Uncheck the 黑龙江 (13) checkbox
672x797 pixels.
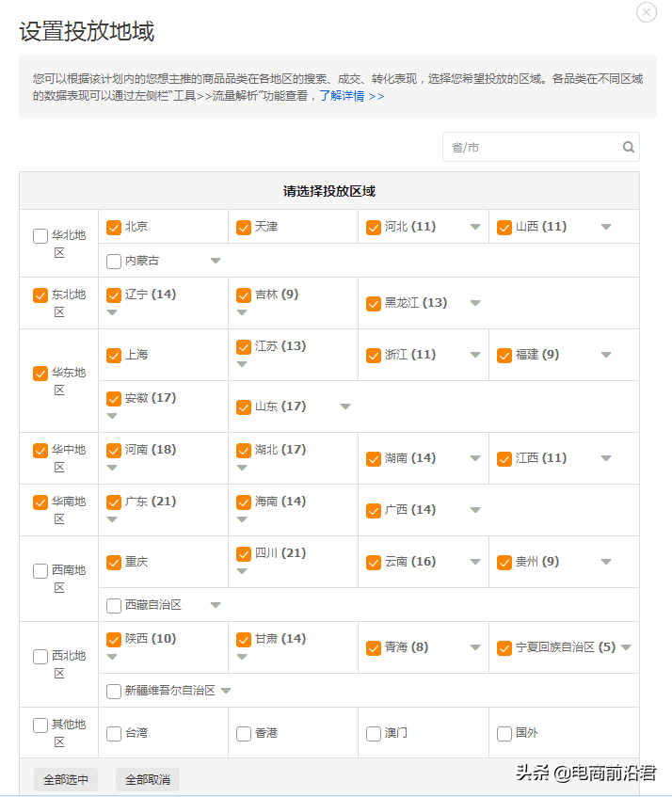pyautogui.click(x=374, y=303)
